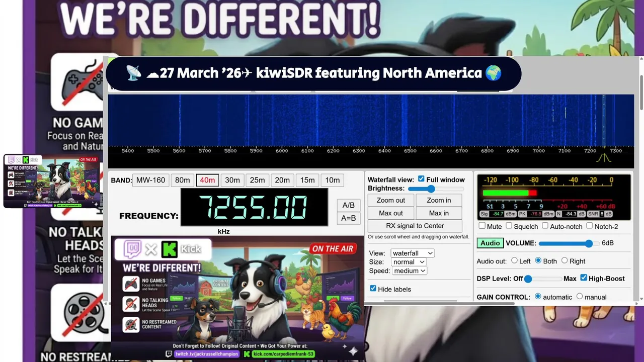Click the globe icon in title banner
The image size is (644, 362).
[494, 73]
